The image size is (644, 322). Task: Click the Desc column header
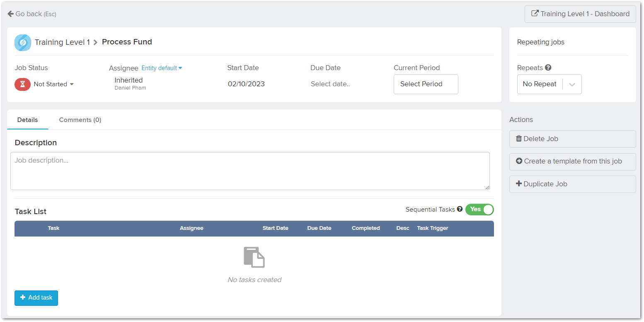pyautogui.click(x=402, y=228)
